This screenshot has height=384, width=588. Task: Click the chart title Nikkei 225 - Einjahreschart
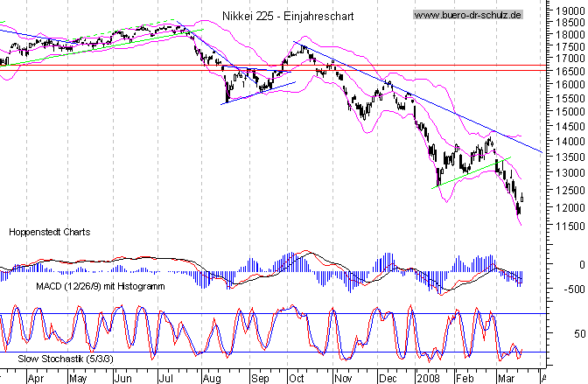click(288, 16)
